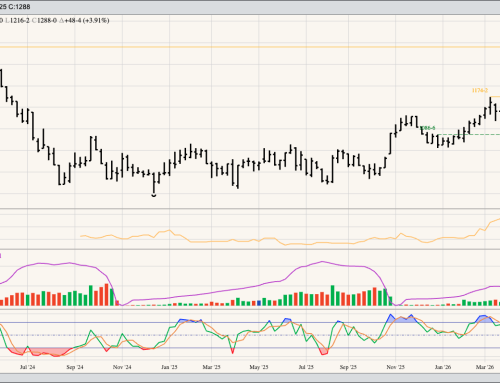Click the circled low marker under lowest price bar
Image resolution: width=500 pixels, height=383 pixels.
pos(154,195)
